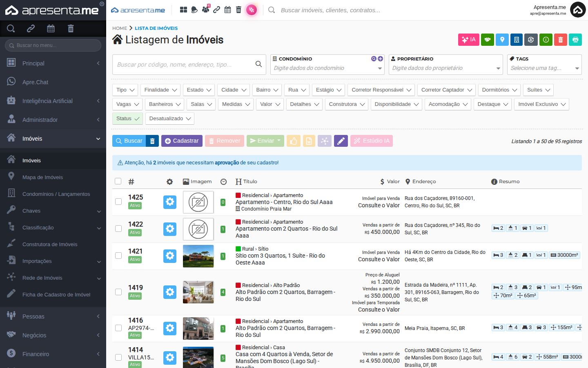Click the orange thumbs-up button
The image size is (588, 368).
(x=294, y=141)
